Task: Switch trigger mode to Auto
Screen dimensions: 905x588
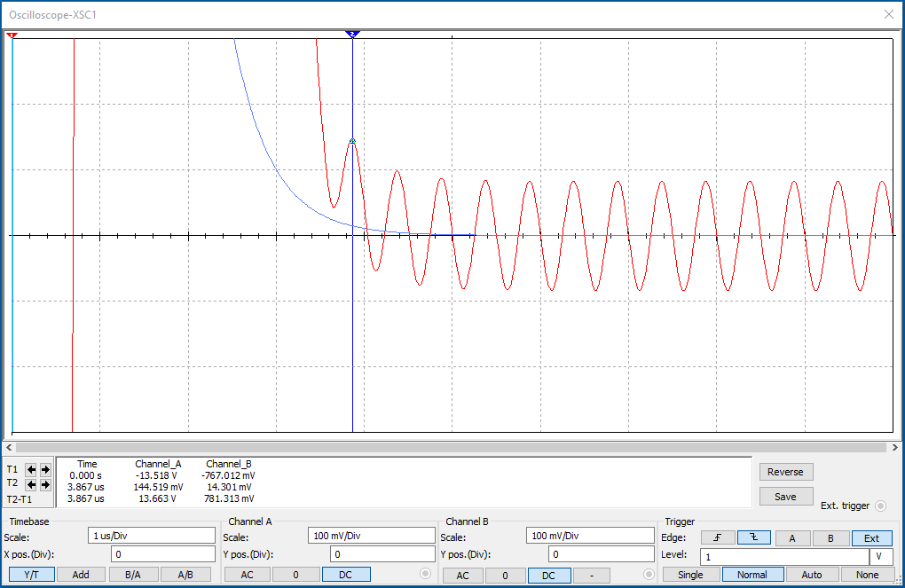Action: point(811,575)
